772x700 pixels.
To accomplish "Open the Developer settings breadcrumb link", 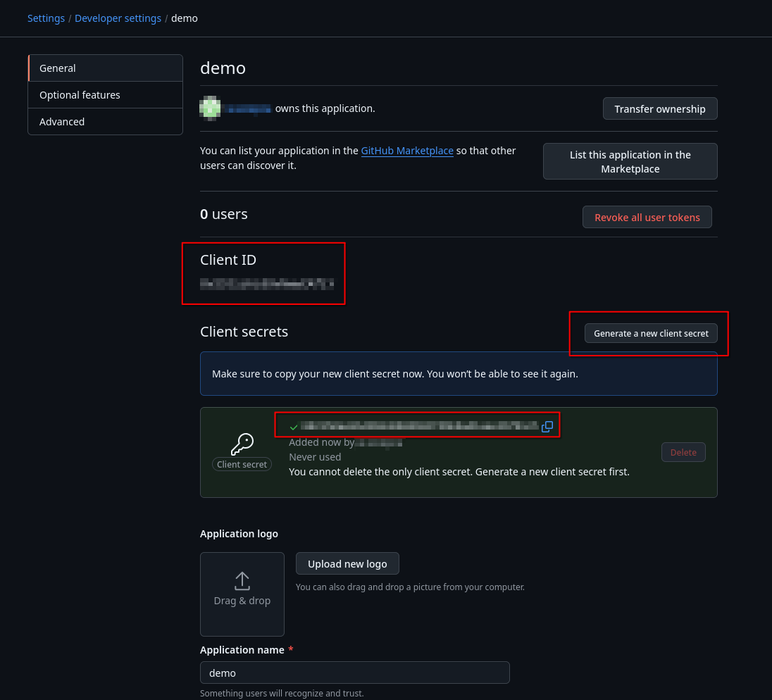I will tap(118, 18).
